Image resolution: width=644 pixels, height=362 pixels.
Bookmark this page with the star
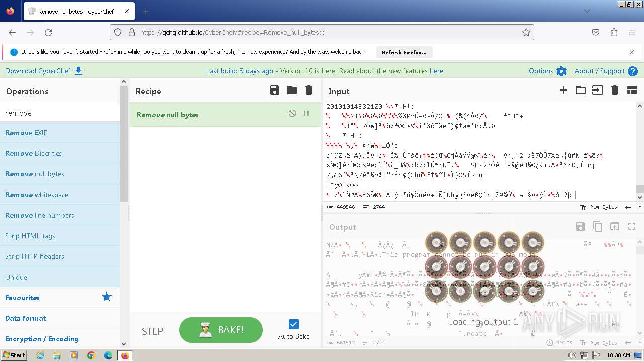pyautogui.click(x=526, y=32)
